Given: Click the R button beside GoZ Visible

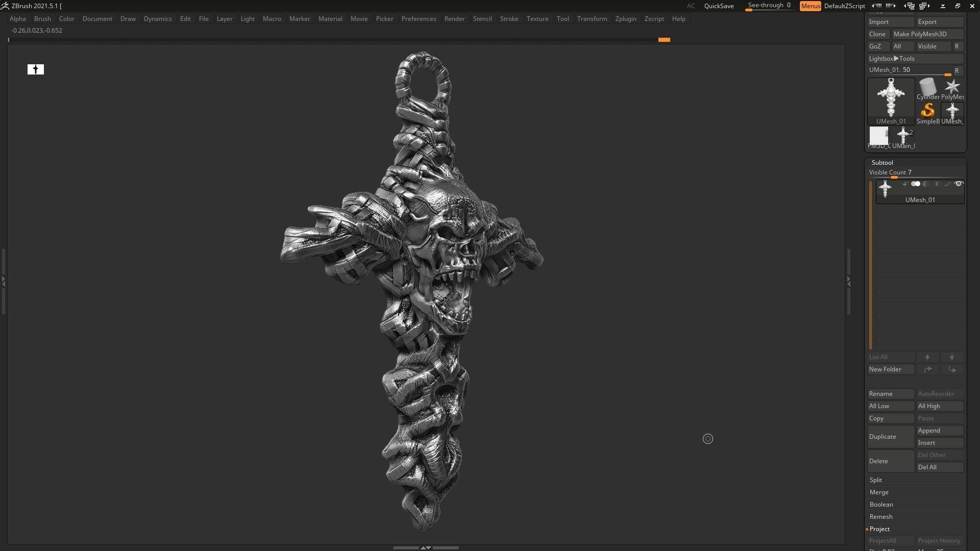Looking at the screenshot, I should pyautogui.click(x=958, y=46).
